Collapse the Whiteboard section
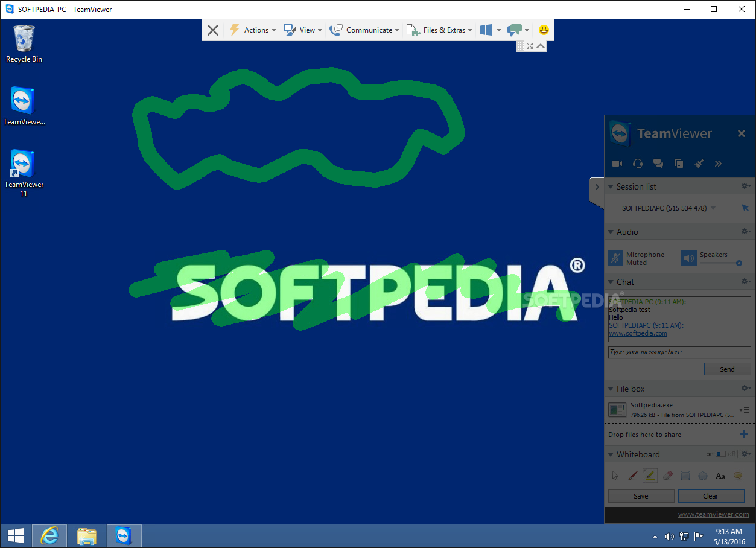756x548 pixels. 611,455
